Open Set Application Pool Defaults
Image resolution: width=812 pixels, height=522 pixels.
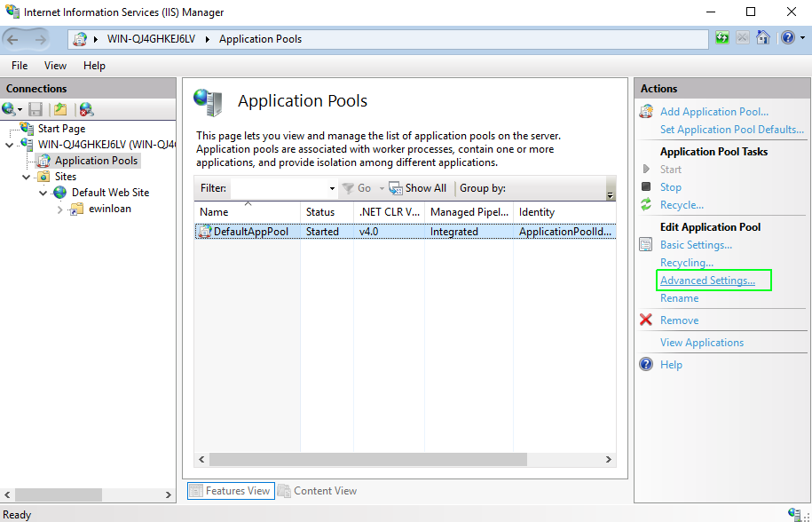(x=732, y=129)
